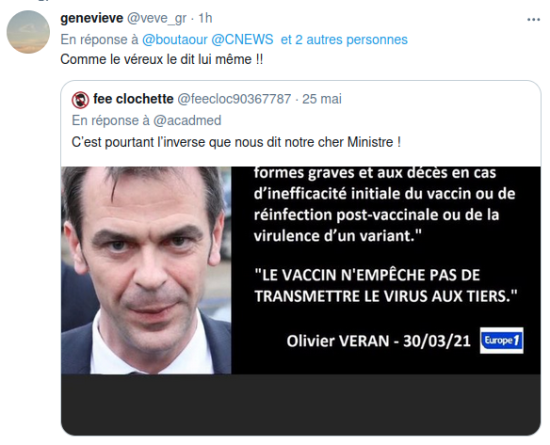This screenshot has height=445, width=550.
Task: Expand 'et 2 autres personnes' recipients list
Action: [x=344, y=40]
